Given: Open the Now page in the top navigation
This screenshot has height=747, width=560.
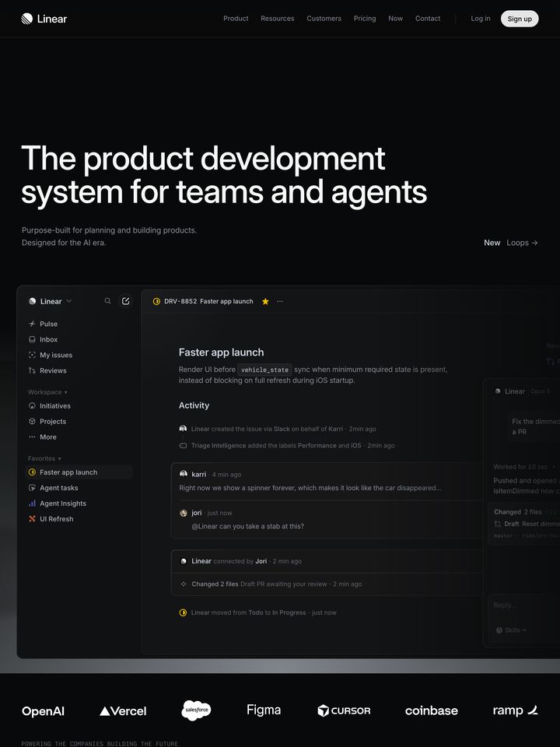Looking at the screenshot, I should click(x=395, y=19).
